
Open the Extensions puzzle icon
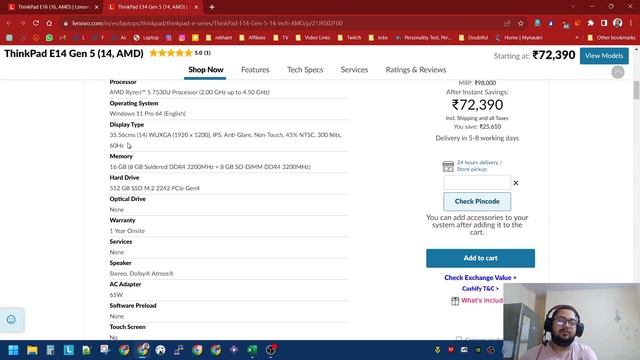591,23
